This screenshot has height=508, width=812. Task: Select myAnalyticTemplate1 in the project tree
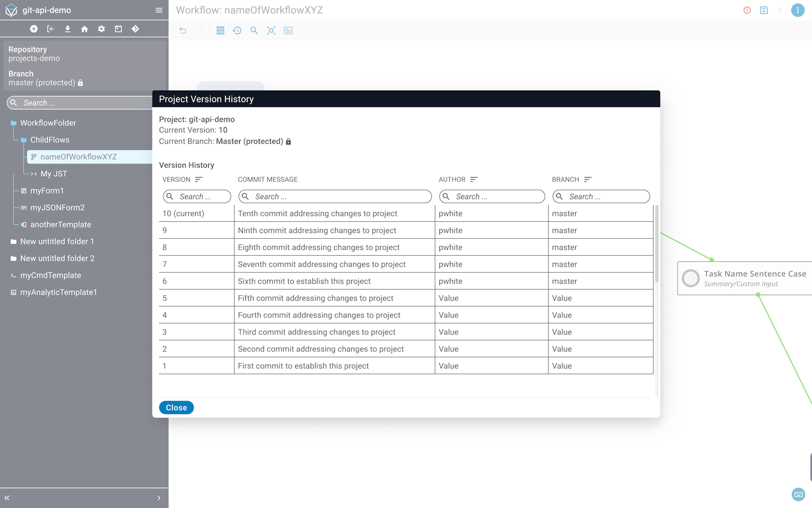(59, 292)
